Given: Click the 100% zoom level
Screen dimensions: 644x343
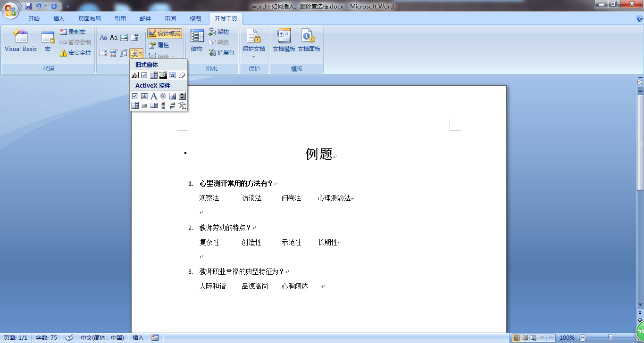Looking at the screenshot, I should click(x=567, y=338).
